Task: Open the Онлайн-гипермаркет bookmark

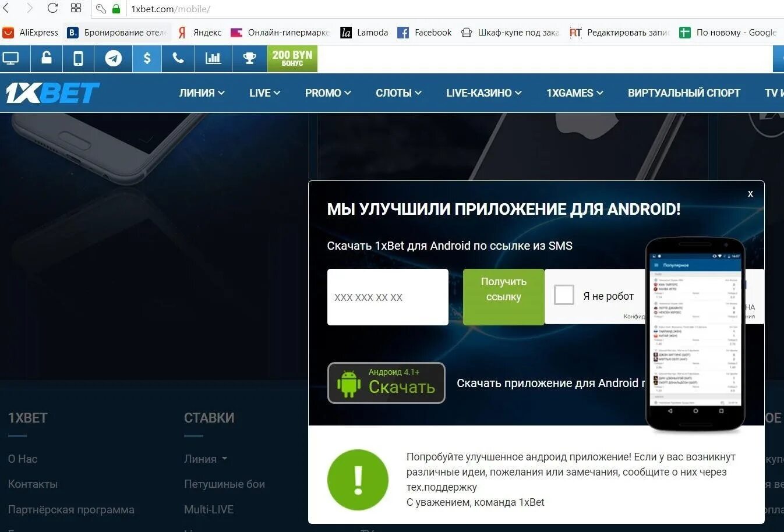Action: coord(281,33)
